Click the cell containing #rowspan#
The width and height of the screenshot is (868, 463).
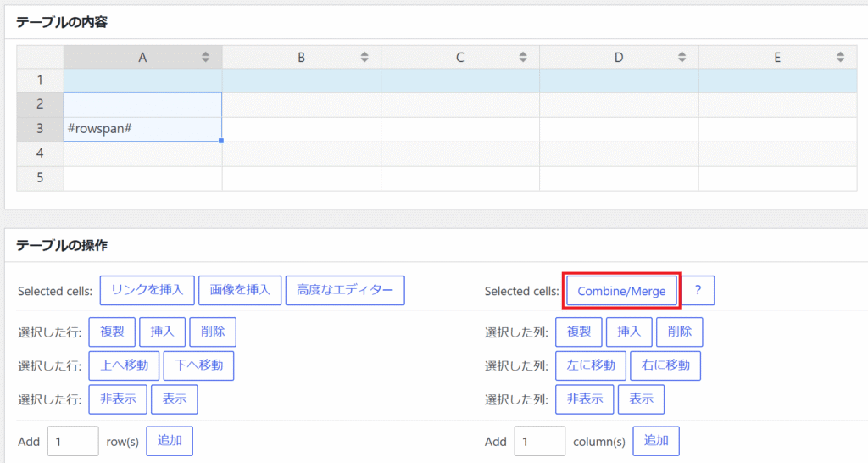pyautogui.click(x=142, y=129)
